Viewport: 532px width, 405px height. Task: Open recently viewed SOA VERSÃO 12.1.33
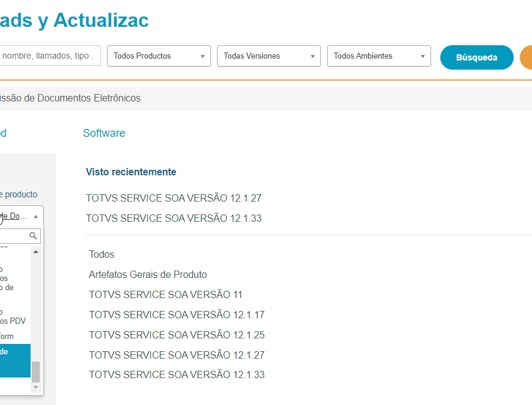point(174,219)
